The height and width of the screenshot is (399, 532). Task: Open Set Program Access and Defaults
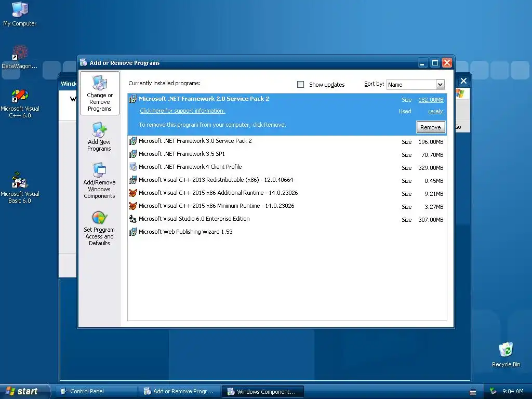(99, 228)
